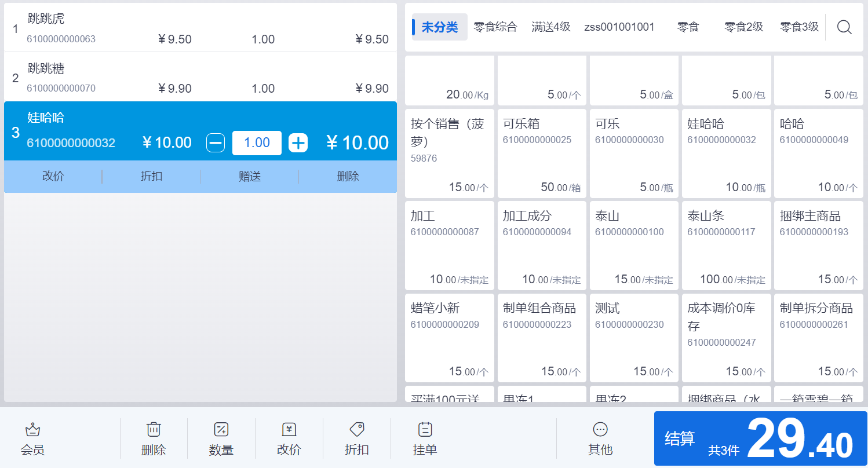Open the member (会员) crown icon
This screenshot has height=468, width=868.
[32, 430]
